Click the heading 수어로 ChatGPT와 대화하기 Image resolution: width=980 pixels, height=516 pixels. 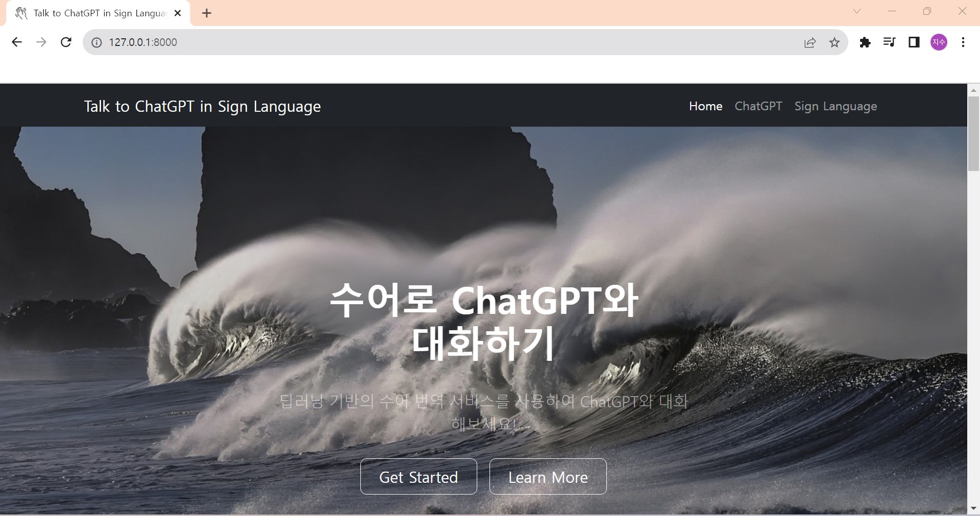click(483, 322)
